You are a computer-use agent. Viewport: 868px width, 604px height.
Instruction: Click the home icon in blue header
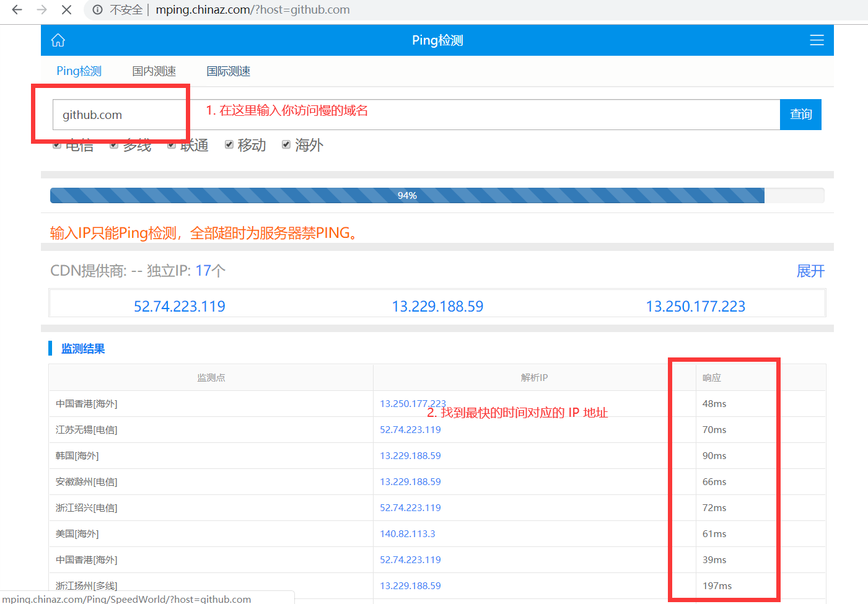click(x=58, y=40)
